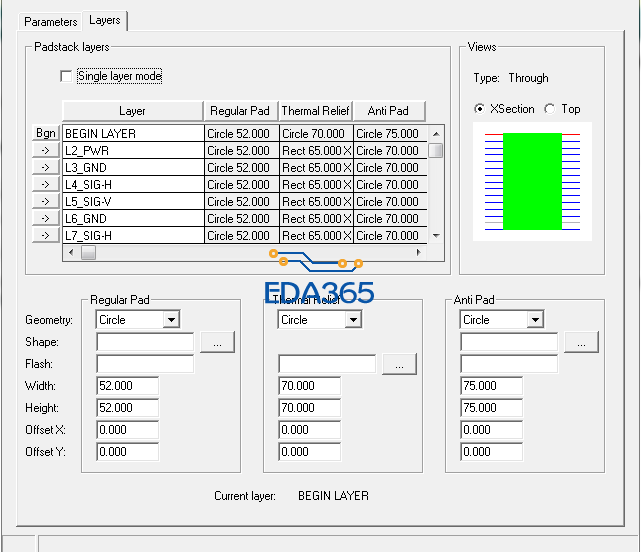The image size is (641, 552).
Task: Click the Layer column header
Action: [x=132, y=111]
